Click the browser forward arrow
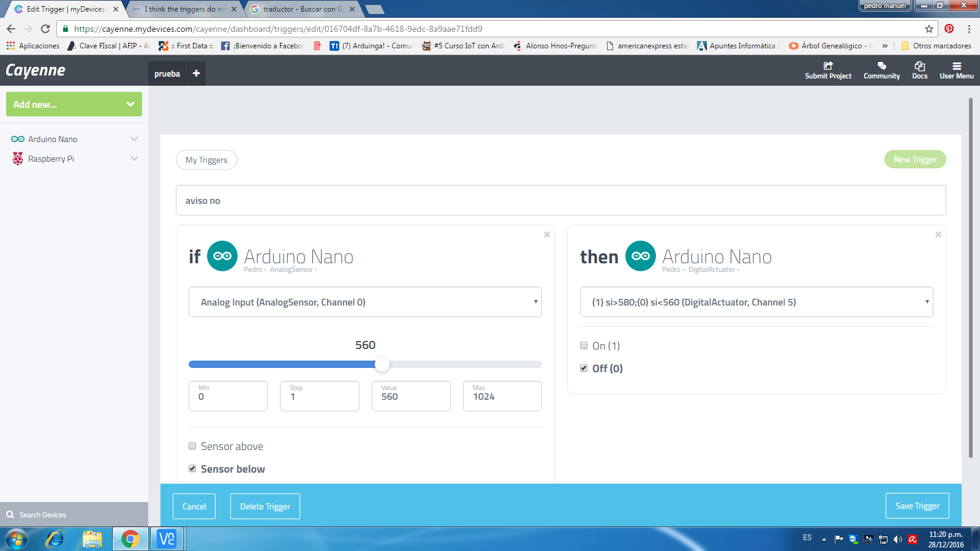 (x=28, y=29)
